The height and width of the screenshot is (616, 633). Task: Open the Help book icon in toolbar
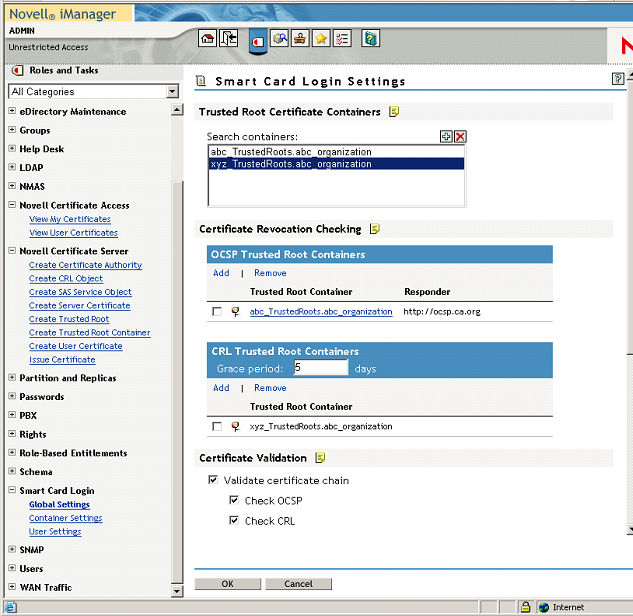click(370, 39)
